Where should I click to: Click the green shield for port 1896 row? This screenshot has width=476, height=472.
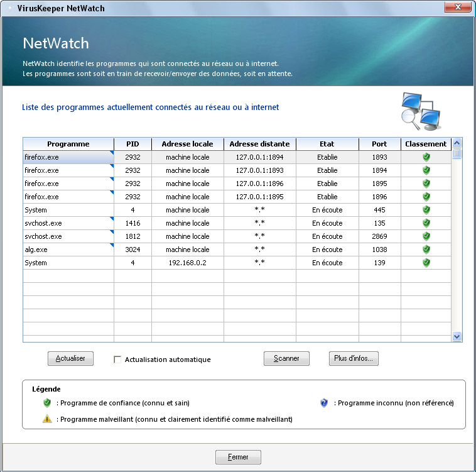426,197
